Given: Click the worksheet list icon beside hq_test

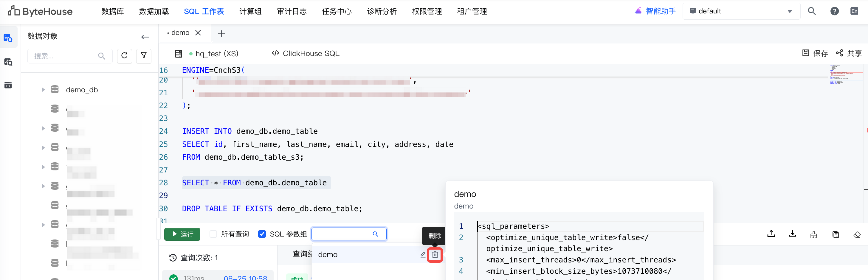Looking at the screenshot, I should click(179, 54).
